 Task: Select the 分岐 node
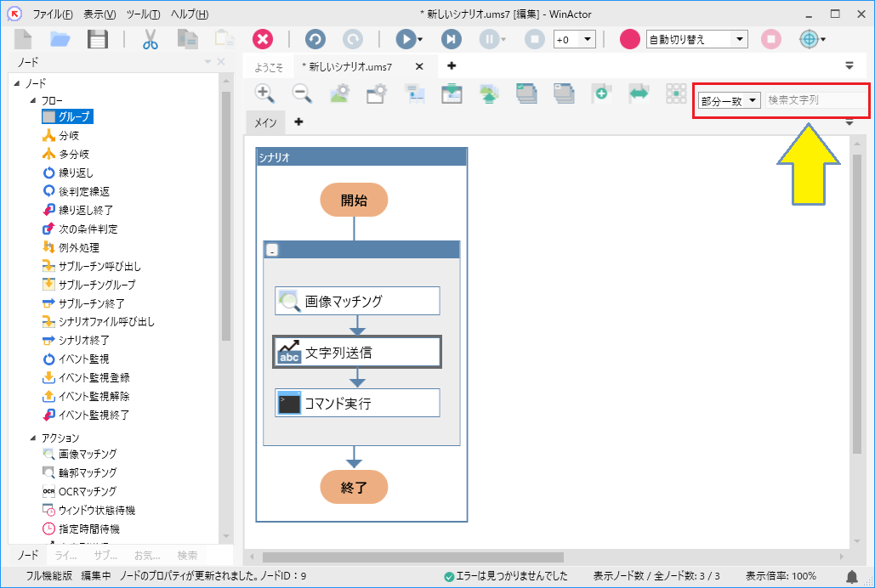coord(61,136)
